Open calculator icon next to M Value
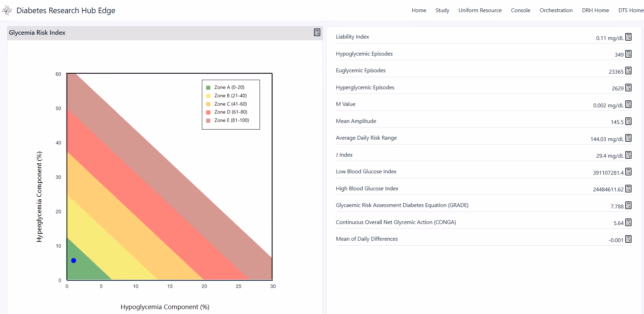Image resolution: width=644 pixels, height=314 pixels. click(628, 104)
